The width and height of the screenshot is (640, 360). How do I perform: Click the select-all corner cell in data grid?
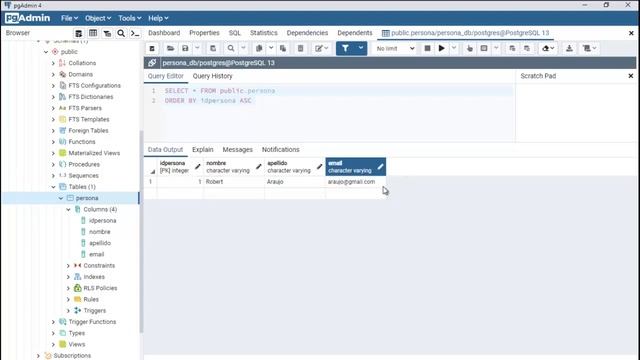[x=150, y=167]
